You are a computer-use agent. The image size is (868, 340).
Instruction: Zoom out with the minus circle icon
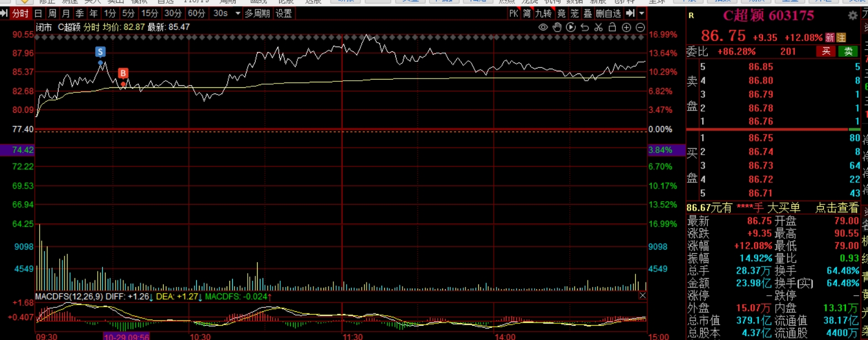(x=640, y=27)
